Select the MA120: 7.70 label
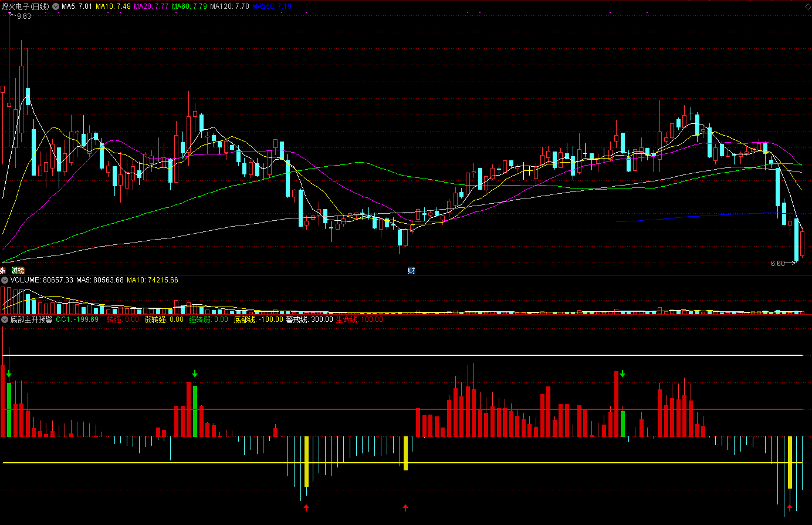The height and width of the screenshot is (525, 812). (229, 6)
